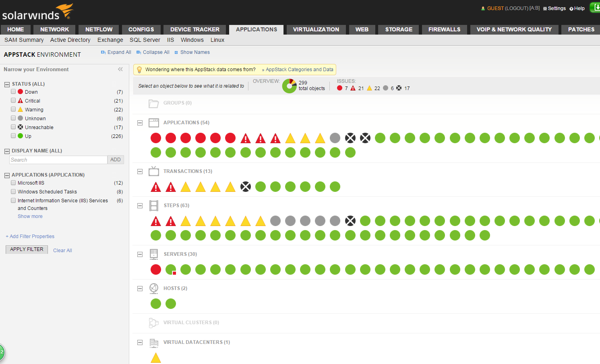The height and width of the screenshot is (364, 600).
Task: Open the STORAGE tab
Action: [x=399, y=29]
